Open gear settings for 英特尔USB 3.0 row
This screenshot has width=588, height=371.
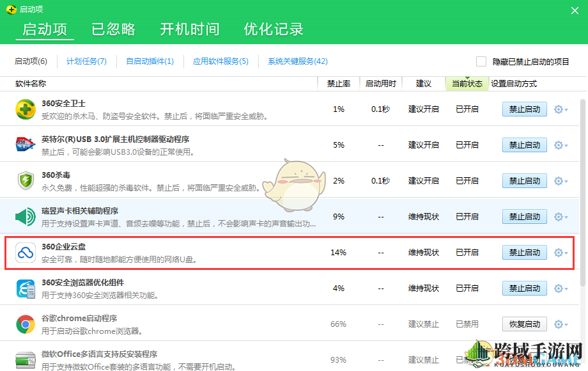click(x=561, y=145)
